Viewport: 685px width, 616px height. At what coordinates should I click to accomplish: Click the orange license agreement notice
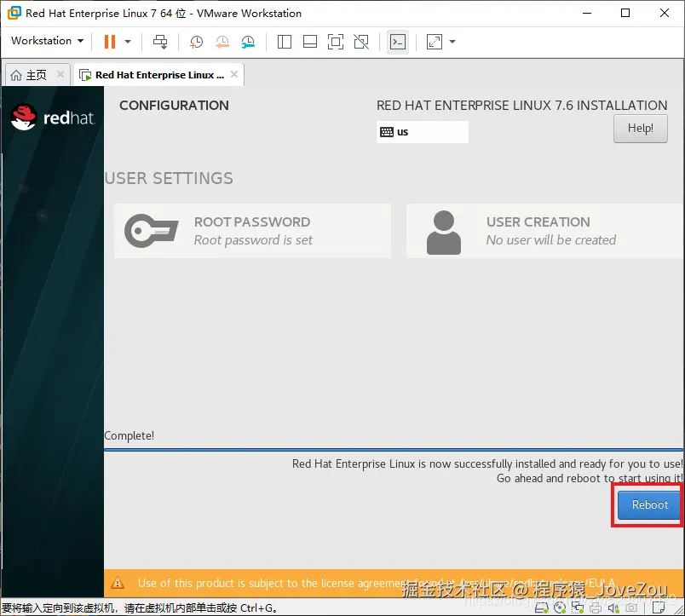(x=394, y=584)
